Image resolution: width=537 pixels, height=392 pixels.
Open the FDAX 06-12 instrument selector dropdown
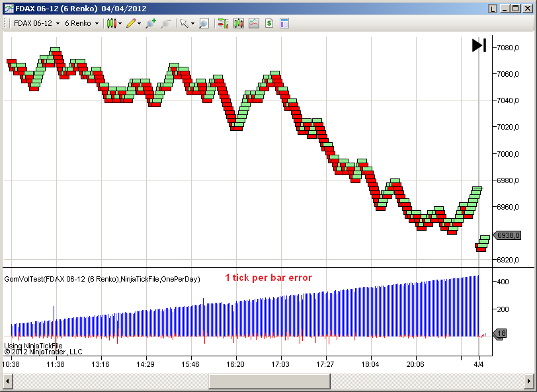tap(36, 23)
